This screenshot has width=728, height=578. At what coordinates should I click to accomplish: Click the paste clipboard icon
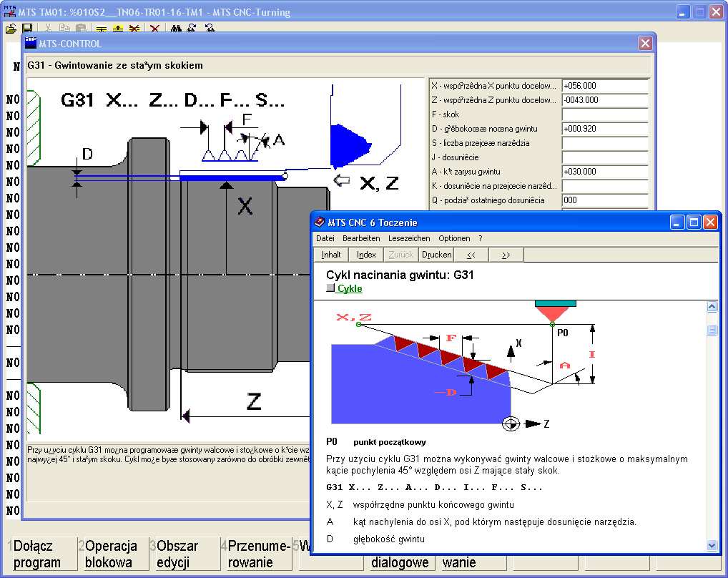tap(81, 29)
